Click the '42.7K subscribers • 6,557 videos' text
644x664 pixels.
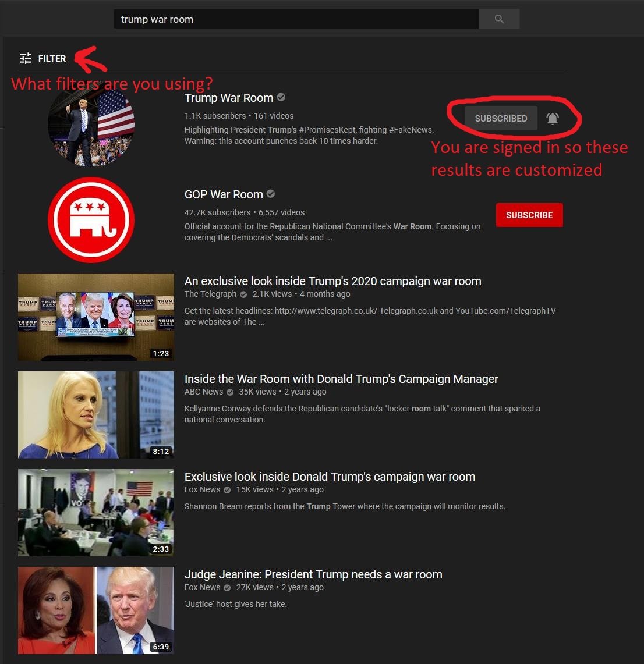click(245, 212)
